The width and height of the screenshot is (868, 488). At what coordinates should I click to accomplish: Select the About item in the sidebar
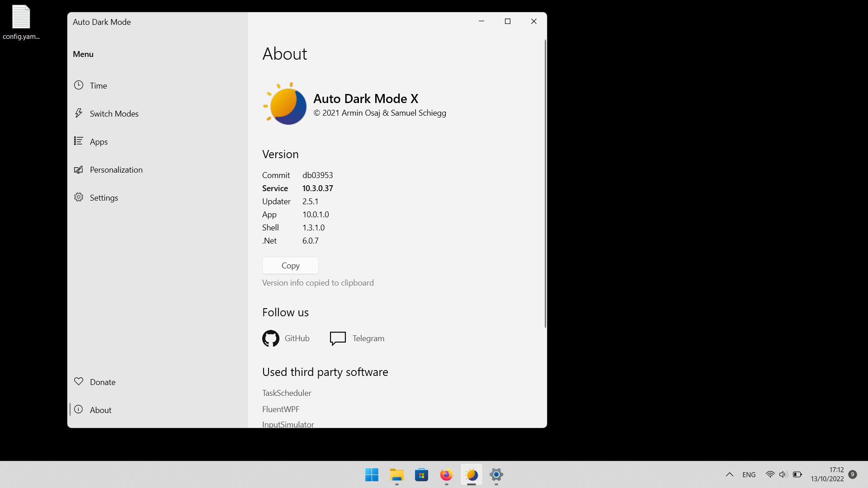(157, 410)
